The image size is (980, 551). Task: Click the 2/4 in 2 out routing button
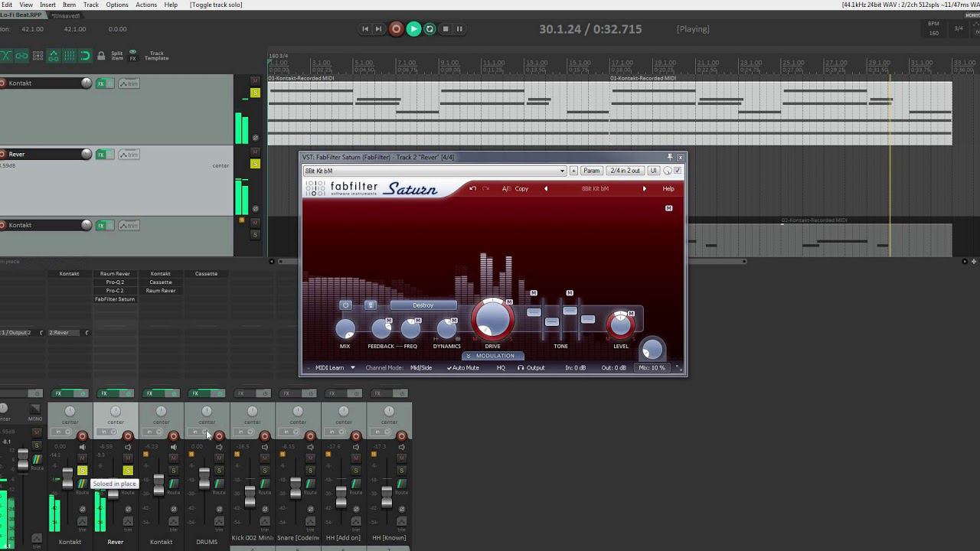[626, 171]
